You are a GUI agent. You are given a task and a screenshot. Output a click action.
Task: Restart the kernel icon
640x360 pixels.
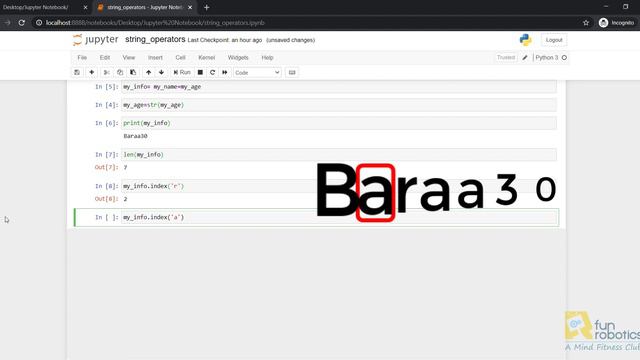212,72
